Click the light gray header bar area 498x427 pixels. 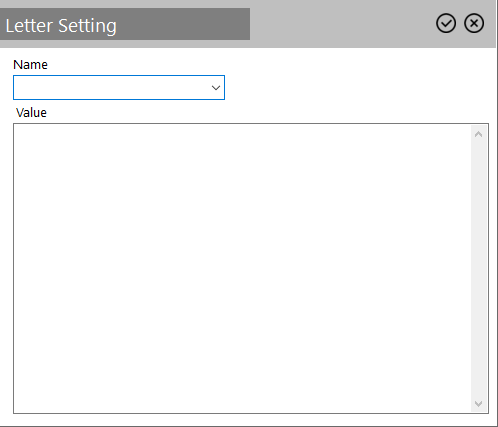(340, 24)
